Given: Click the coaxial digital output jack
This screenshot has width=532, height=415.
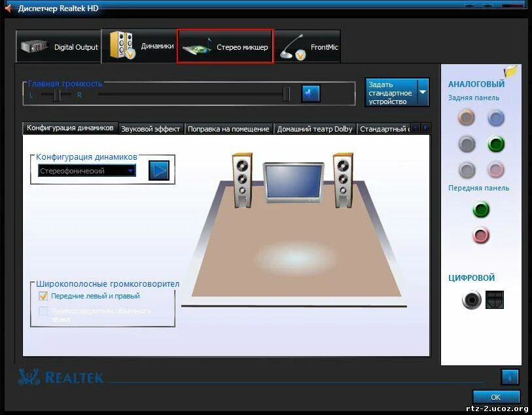Looking at the screenshot, I should [472, 300].
